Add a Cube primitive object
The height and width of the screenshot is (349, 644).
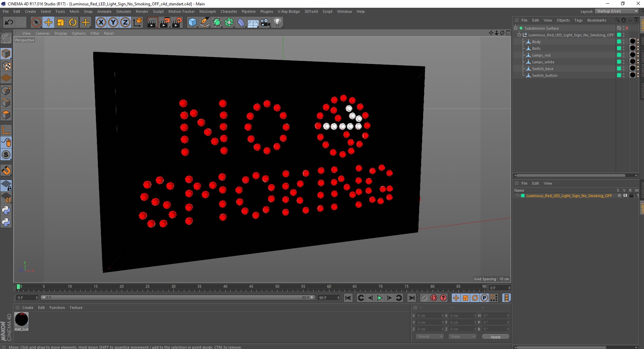pos(192,23)
